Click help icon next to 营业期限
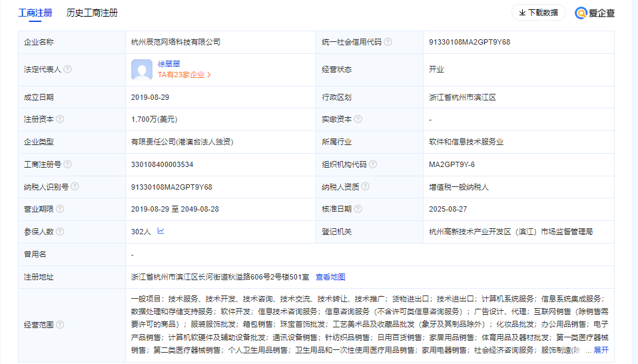The height and width of the screenshot is (364, 638). click(x=60, y=209)
